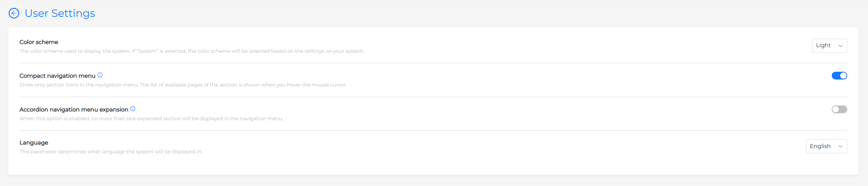Disable the Compact navigation menu toggle
Screen dimensions: 868x186
pyautogui.click(x=839, y=76)
